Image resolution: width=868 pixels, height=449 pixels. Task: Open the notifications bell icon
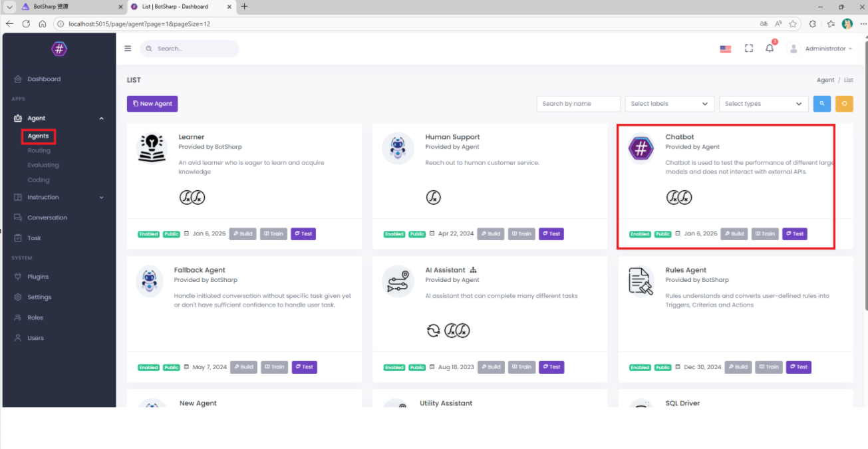pyautogui.click(x=770, y=48)
